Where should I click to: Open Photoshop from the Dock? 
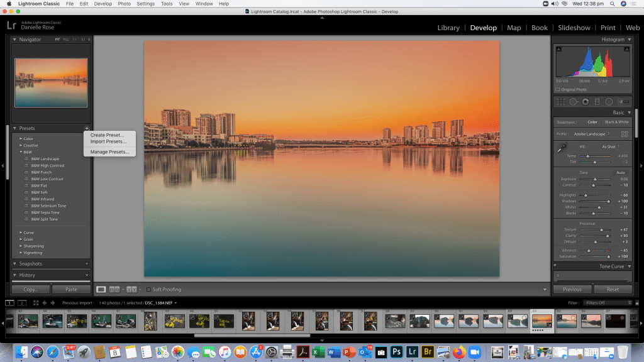(x=397, y=352)
